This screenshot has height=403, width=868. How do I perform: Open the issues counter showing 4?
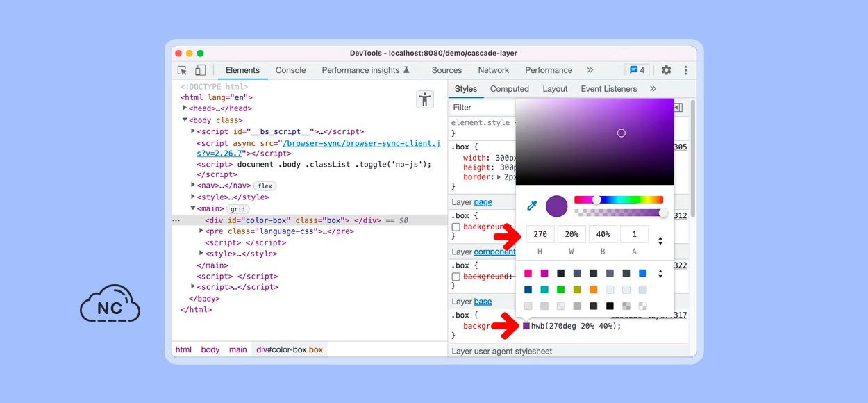pyautogui.click(x=636, y=70)
